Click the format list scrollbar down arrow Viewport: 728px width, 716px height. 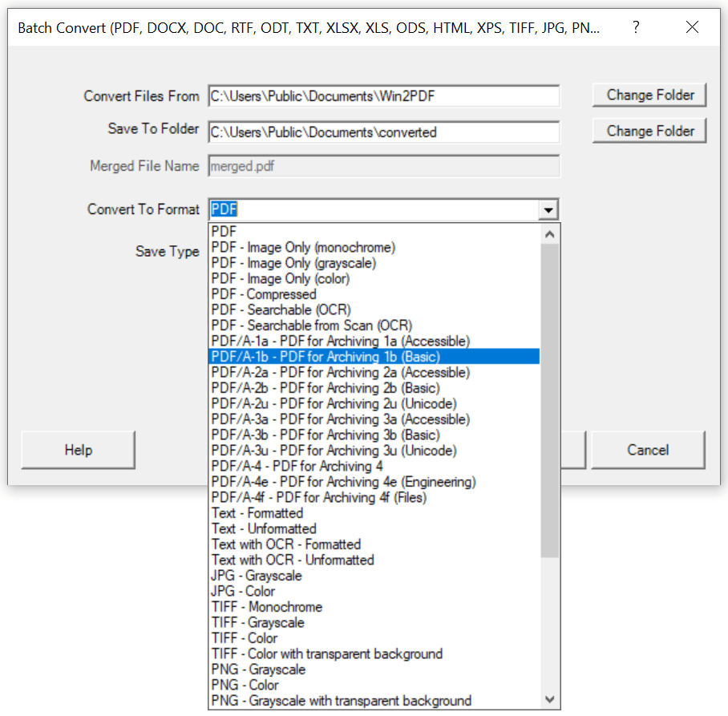pyautogui.click(x=550, y=699)
